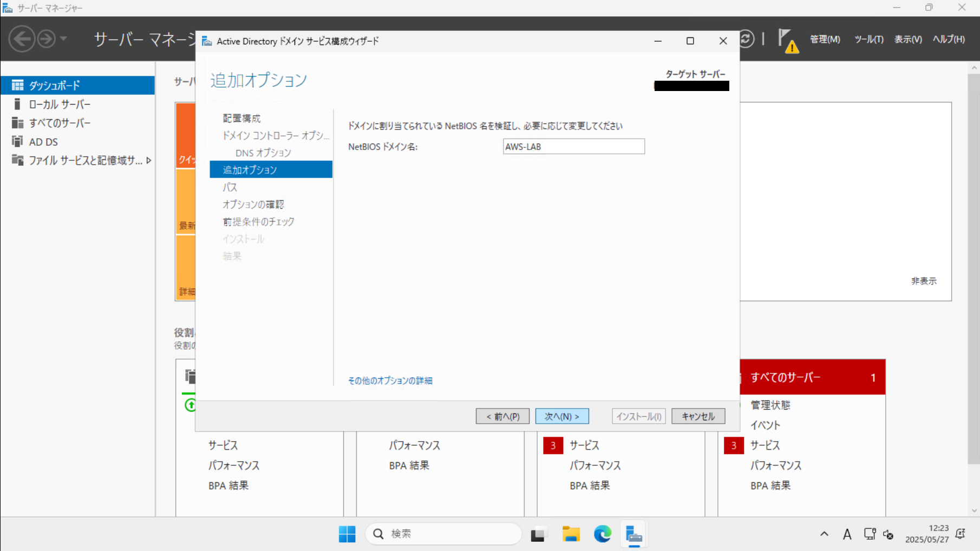Screen dimensions: 980x551
Task: Open the 表示(V) menu
Action: tap(908, 39)
